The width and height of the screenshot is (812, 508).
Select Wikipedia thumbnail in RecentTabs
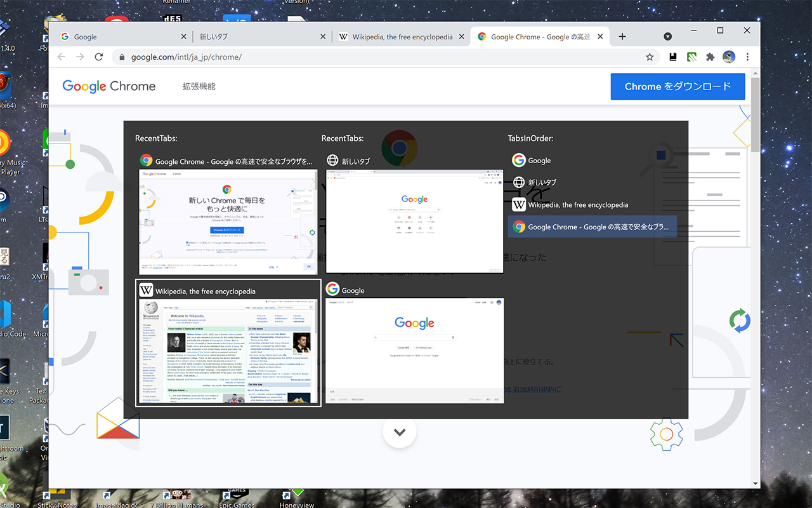point(228,351)
